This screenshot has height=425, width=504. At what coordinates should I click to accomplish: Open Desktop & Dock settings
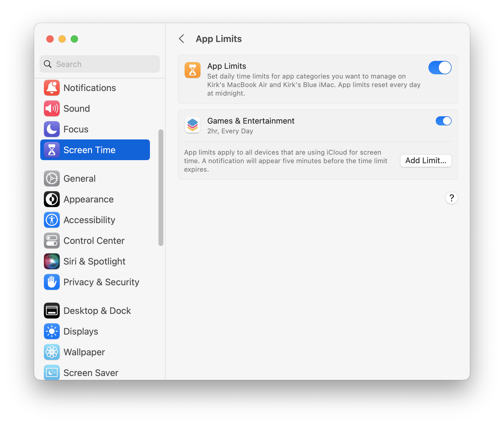pyautogui.click(x=95, y=311)
